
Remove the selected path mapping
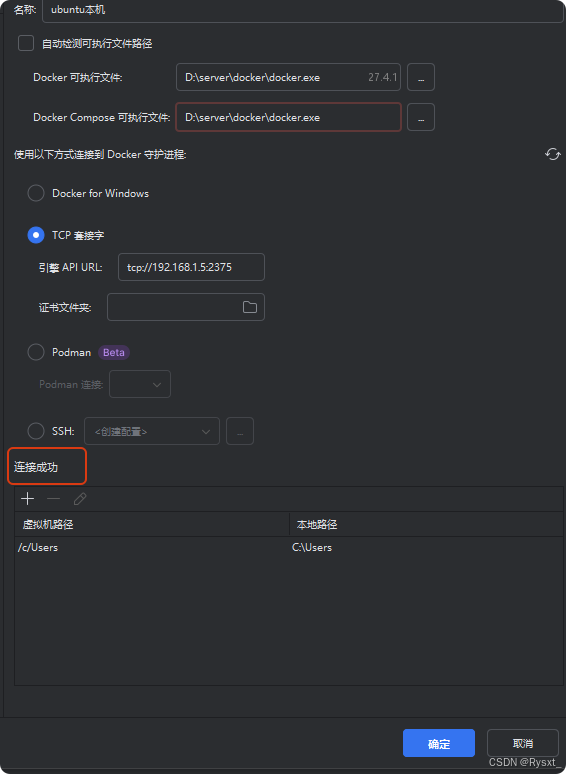(53, 499)
